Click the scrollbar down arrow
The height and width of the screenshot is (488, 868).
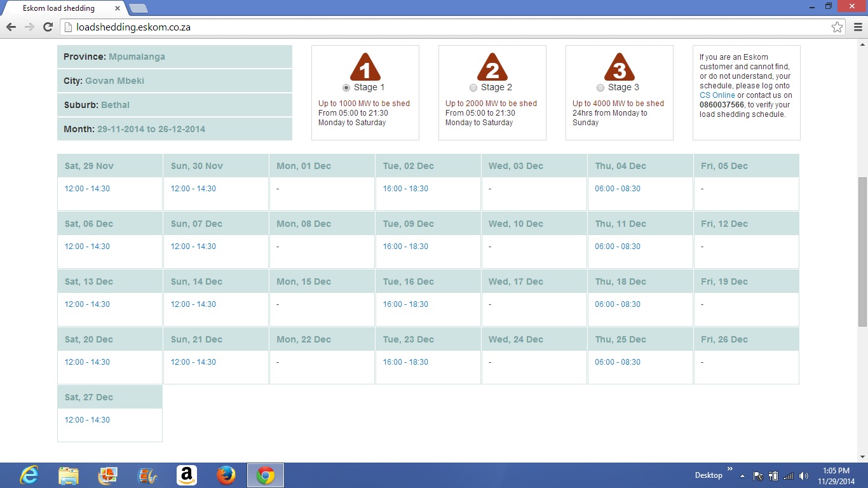click(x=862, y=457)
